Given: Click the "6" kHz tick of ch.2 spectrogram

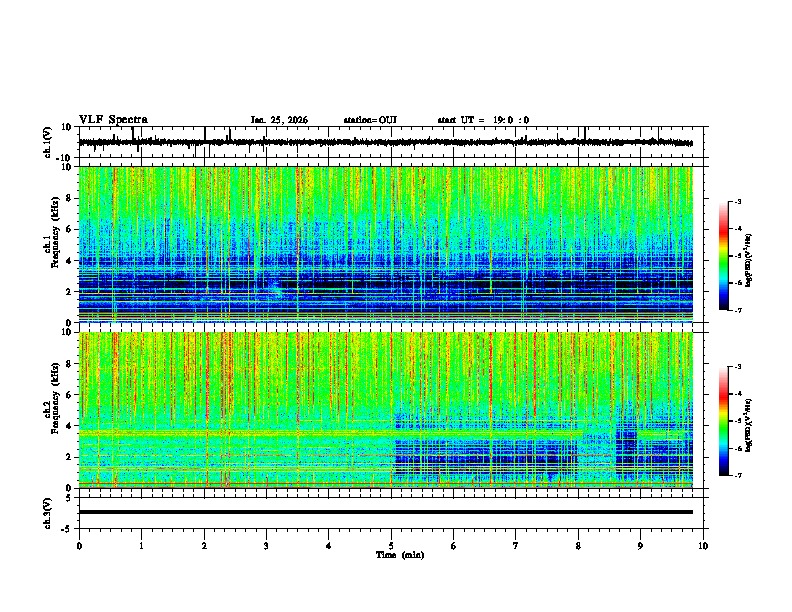Looking at the screenshot, I should 70,395.
